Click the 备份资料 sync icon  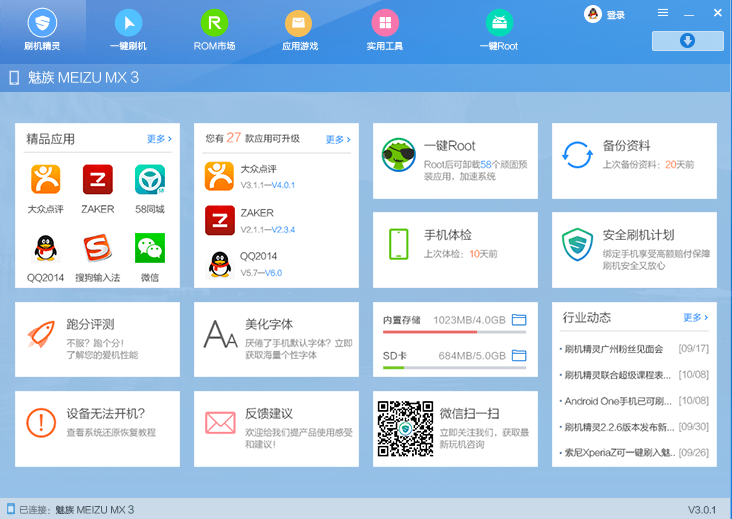(577, 155)
